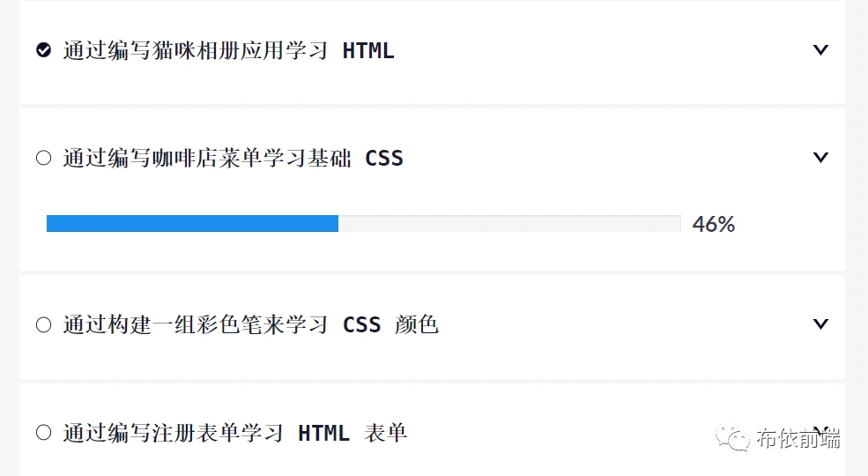Click the blue filled part of the progress bar
Image resolution: width=868 pixels, height=476 pixels.
point(192,224)
